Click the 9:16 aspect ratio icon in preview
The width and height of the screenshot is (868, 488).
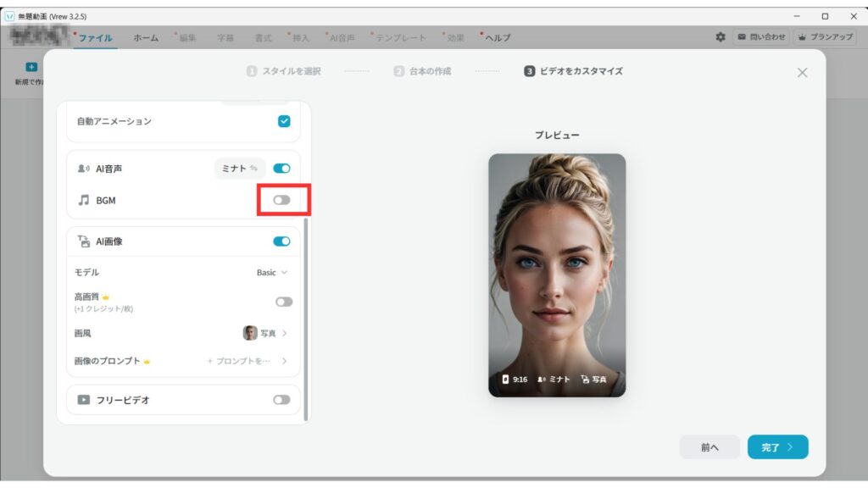point(506,380)
